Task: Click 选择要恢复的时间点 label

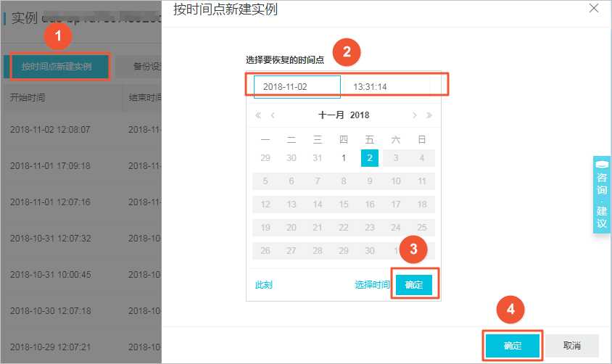Action: click(x=285, y=60)
